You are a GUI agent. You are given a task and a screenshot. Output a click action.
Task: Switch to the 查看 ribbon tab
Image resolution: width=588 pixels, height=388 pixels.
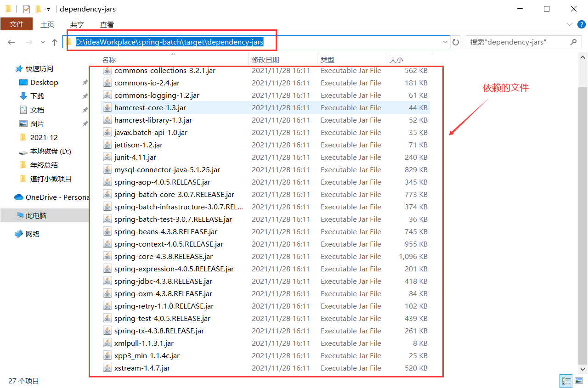coord(107,24)
